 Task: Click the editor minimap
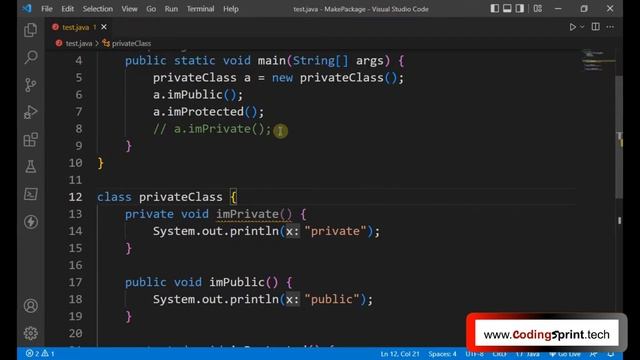click(x=598, y=60)
